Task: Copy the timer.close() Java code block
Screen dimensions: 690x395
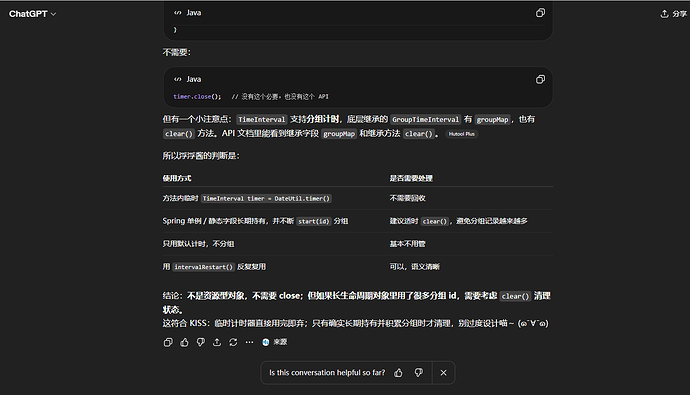Action: 540,79
